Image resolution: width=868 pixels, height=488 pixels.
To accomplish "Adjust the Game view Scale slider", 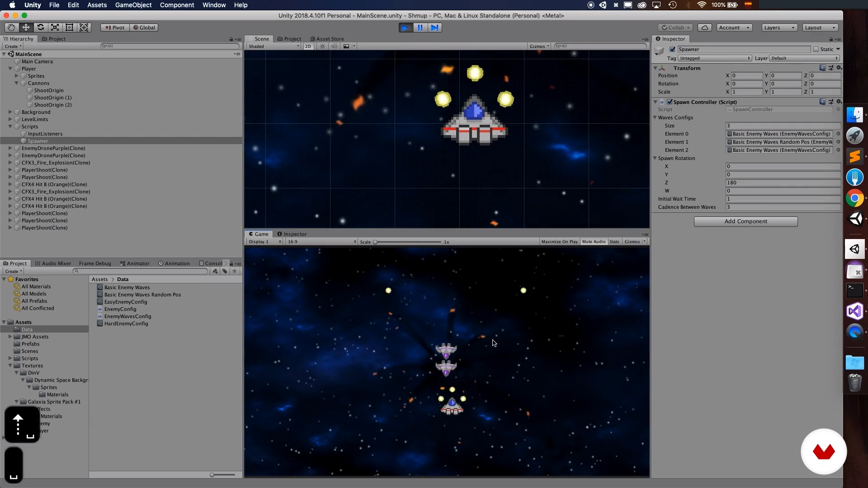I will tap(375, 242).
